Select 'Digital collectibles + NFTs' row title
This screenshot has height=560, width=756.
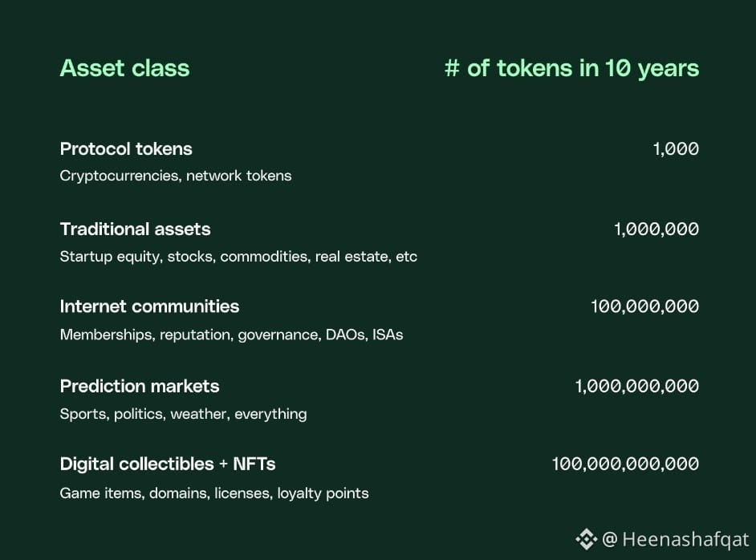168,464
